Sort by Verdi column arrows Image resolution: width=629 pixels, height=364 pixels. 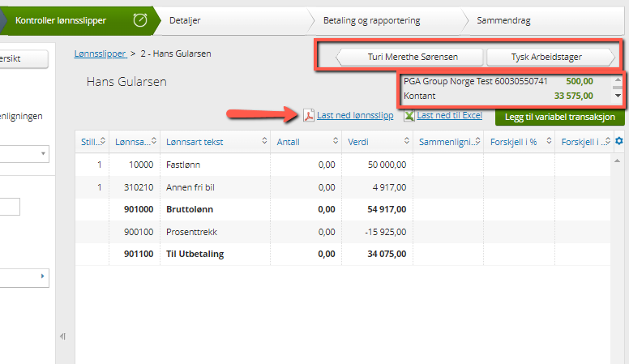click(406, 140)
